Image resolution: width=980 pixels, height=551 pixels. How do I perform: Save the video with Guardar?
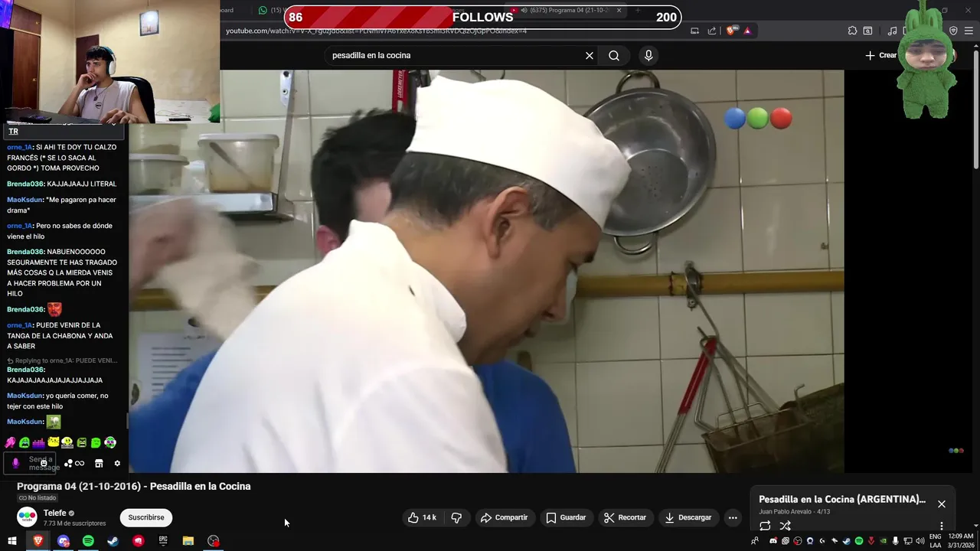tap(566, 518)
